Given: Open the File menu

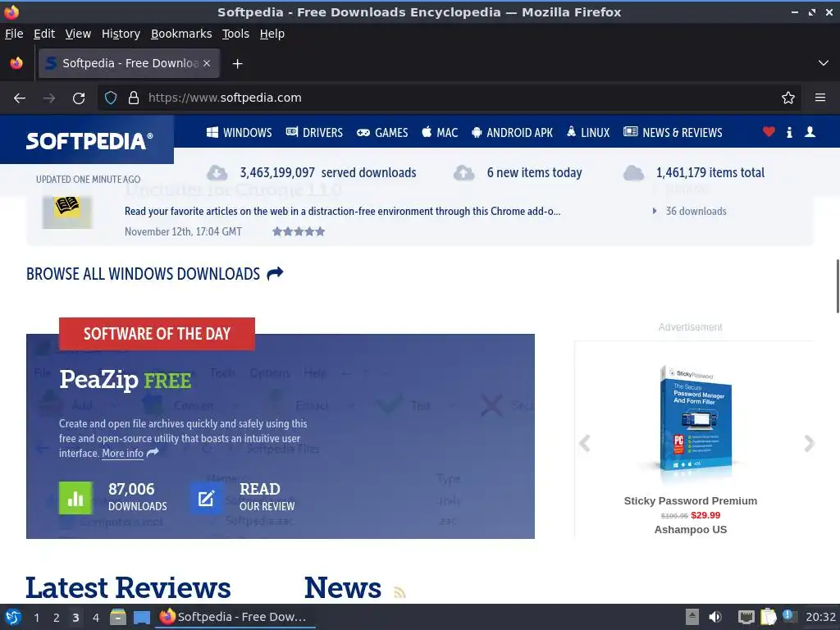Looking at the screenshot, I should [x=14, y=34].
